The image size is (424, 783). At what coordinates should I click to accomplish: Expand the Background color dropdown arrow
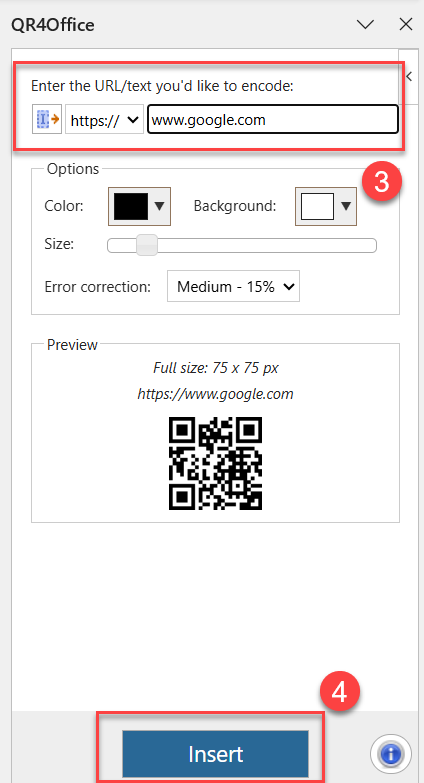pos(346,206)
